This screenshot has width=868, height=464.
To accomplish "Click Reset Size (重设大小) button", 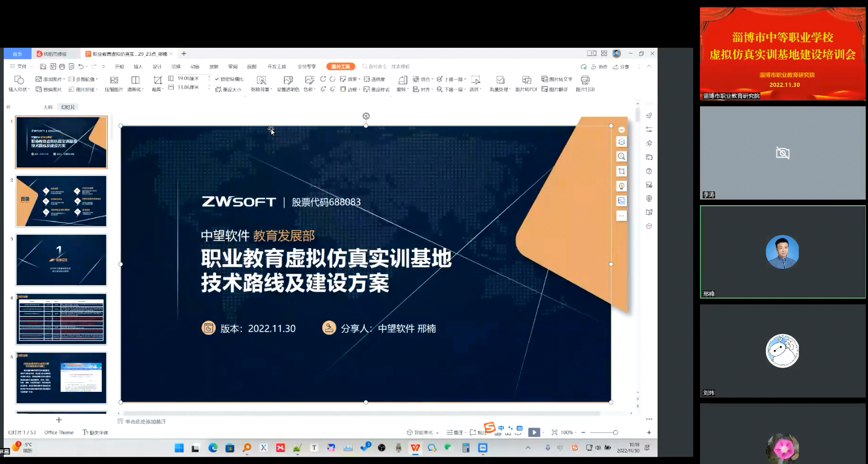I will pyautogui.click(x=228, y=90).
